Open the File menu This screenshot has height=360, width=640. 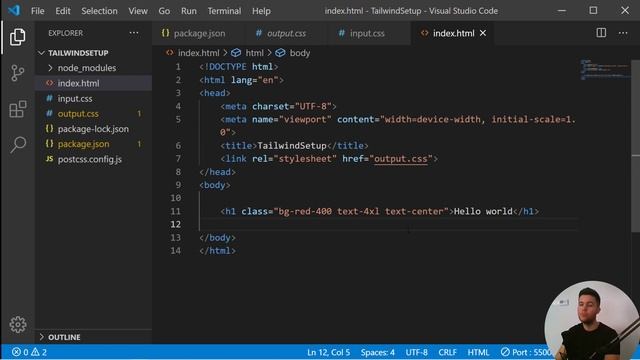pyautogui.click(x=38, y=11)
